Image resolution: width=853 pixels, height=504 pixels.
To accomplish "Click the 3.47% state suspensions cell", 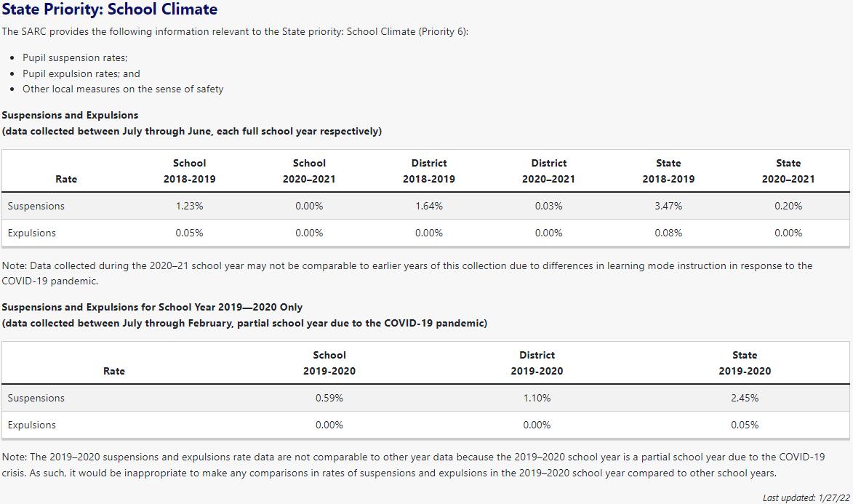I will click(668, 206).
